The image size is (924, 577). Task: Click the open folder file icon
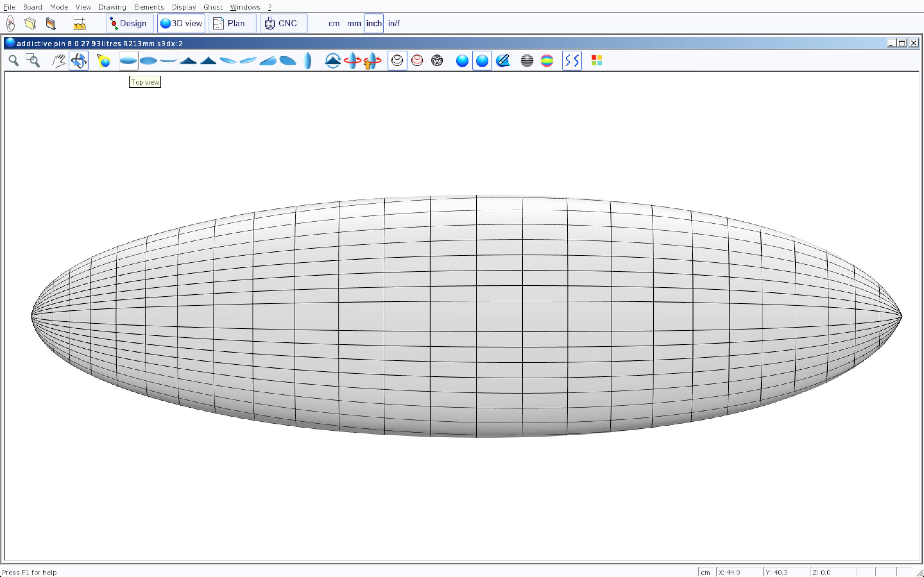[30, 23]
